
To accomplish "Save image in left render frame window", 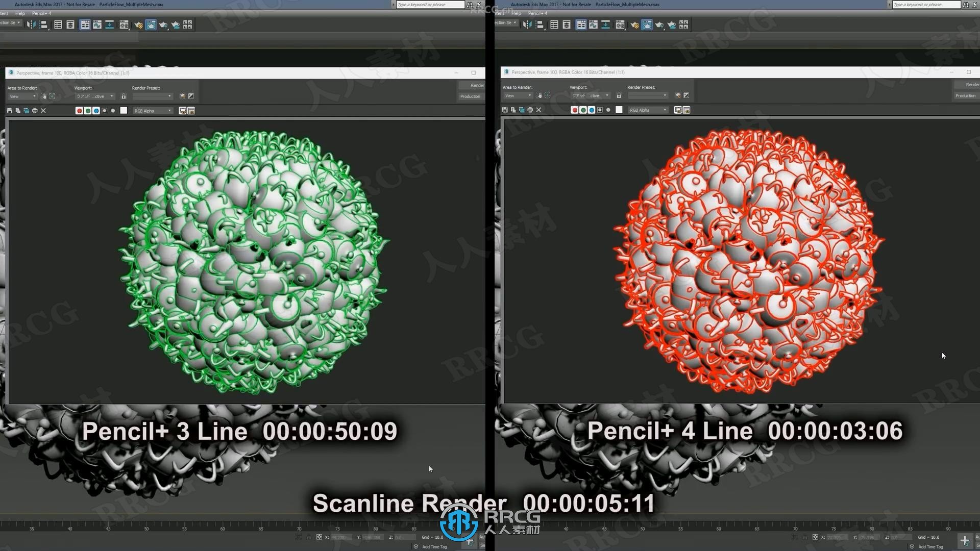I will coord(10,111).
